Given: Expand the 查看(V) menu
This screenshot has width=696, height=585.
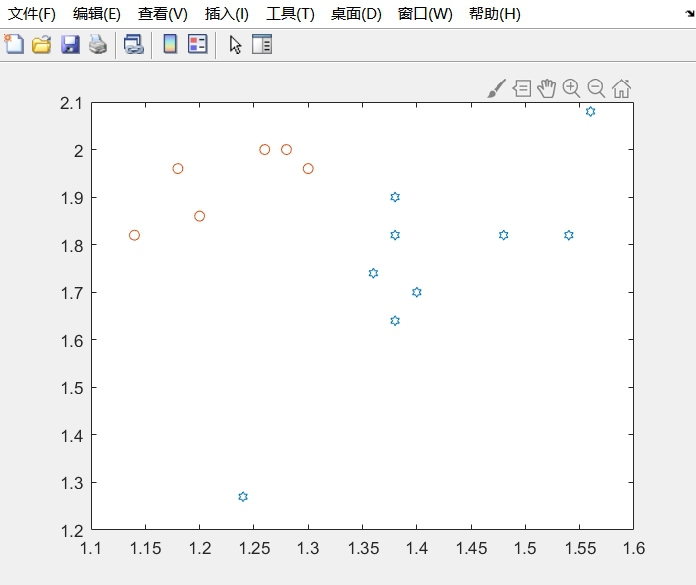Looking at the screenshot, I should pos(162,14).
